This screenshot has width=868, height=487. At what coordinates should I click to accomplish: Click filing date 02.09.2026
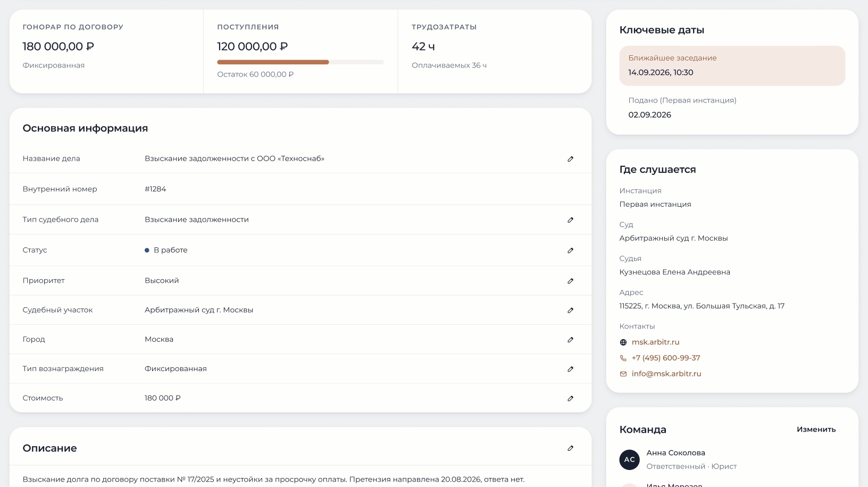coord(649,115)
